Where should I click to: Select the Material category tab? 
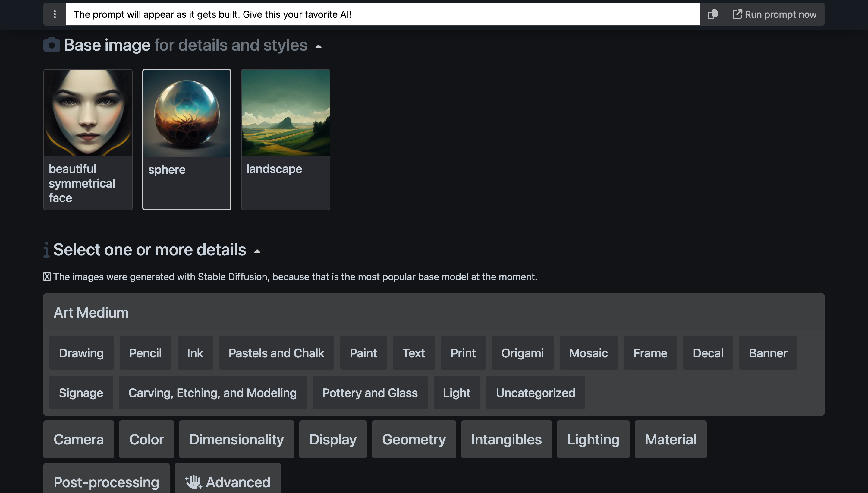tap(671, 439)
